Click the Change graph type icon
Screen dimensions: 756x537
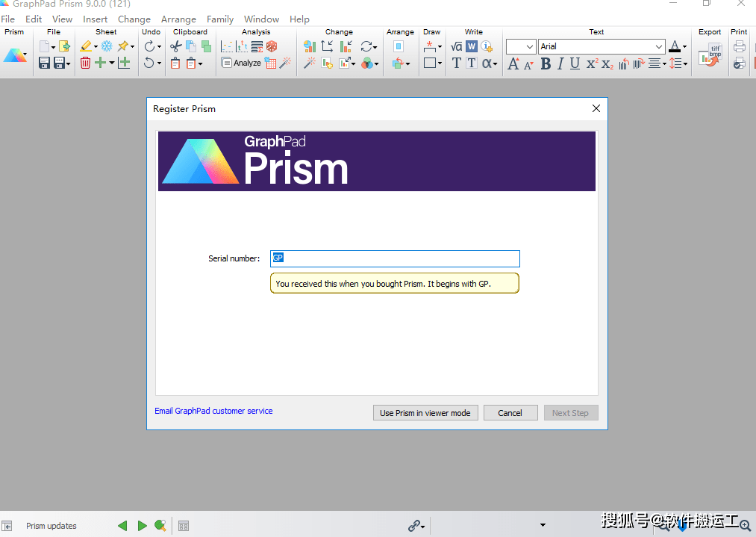click(x=310, y=46)
